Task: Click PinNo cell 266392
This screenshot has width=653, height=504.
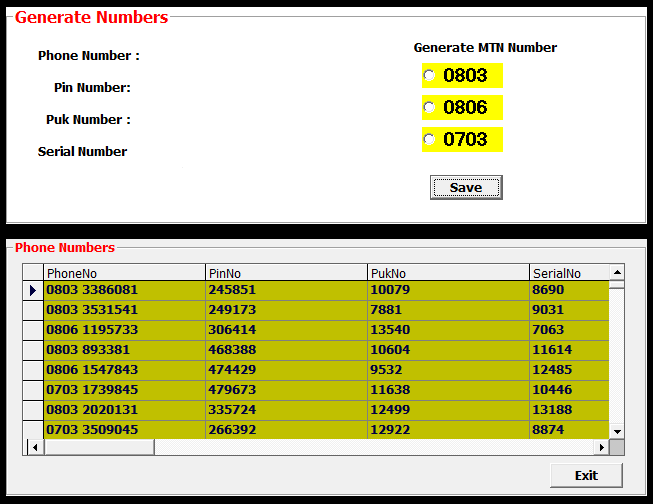Action: click(x=287, y=430)
